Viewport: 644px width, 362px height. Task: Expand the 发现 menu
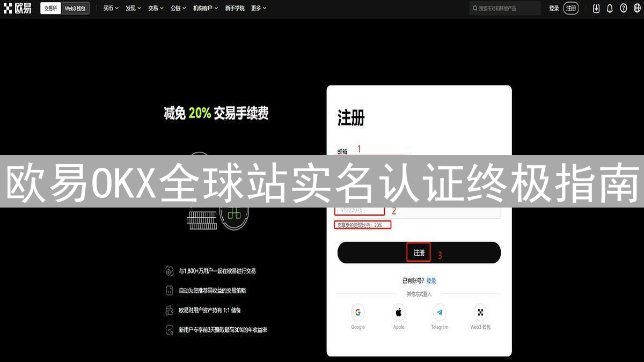tap(133, 8)
